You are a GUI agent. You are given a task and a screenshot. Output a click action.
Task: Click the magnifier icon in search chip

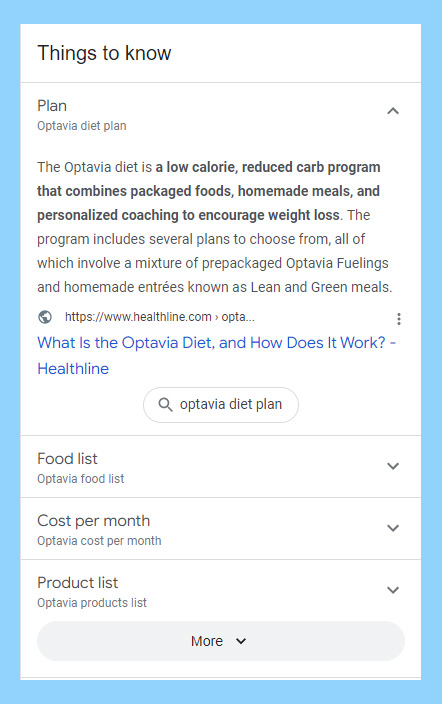pos(165,405)
